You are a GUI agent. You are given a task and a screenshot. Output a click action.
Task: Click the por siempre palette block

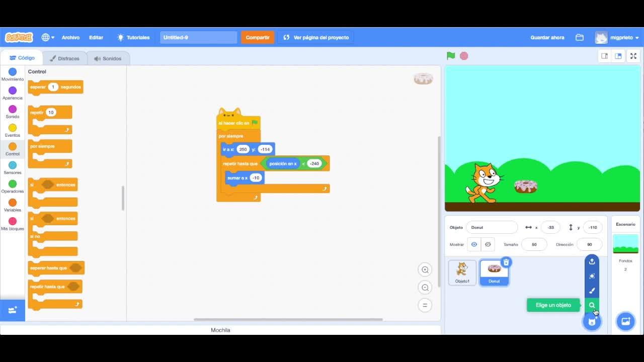tap(50, 154)
